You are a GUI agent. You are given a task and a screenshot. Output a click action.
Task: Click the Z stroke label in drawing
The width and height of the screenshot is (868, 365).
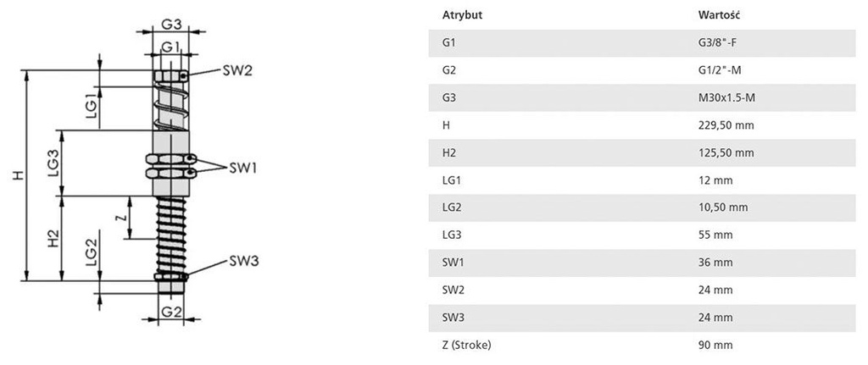pyautogui.click(x=120, y=218)
